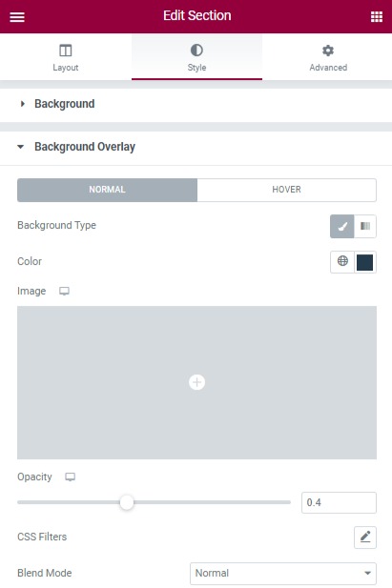The image size is (392, 588).
Task: Click the global color globe icon
Action: pos(342,261)
